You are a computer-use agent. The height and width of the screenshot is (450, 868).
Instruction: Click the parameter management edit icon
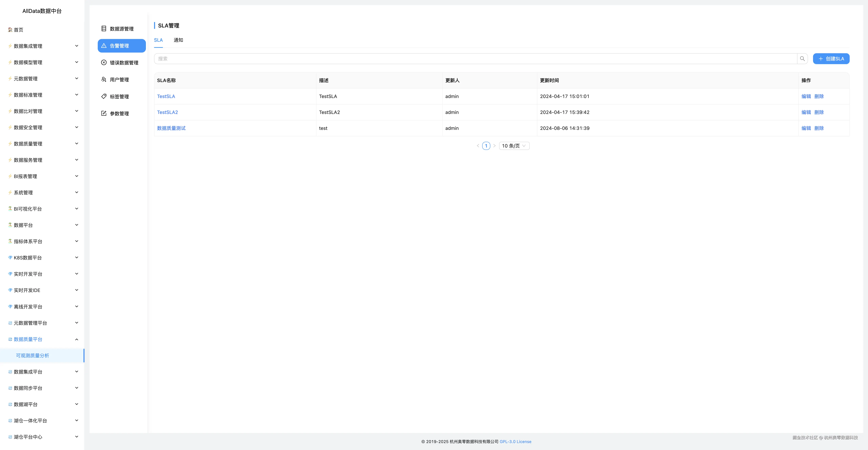(104, 113)
